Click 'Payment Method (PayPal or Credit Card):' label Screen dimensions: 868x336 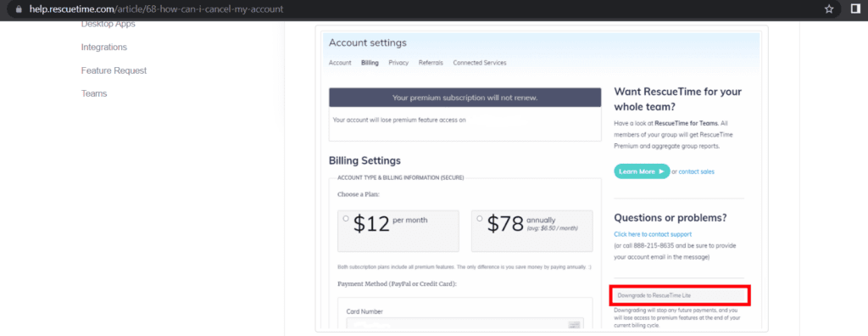(x=397, y=284)
